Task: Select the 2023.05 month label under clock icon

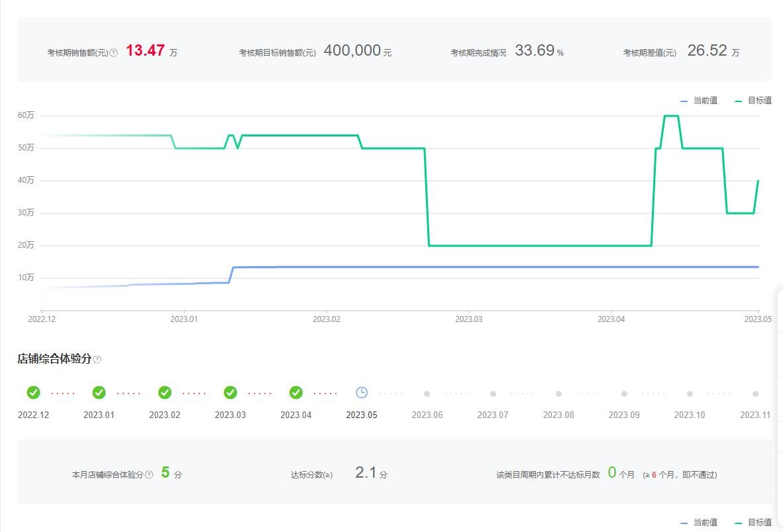Action: [x=362, y=415]
